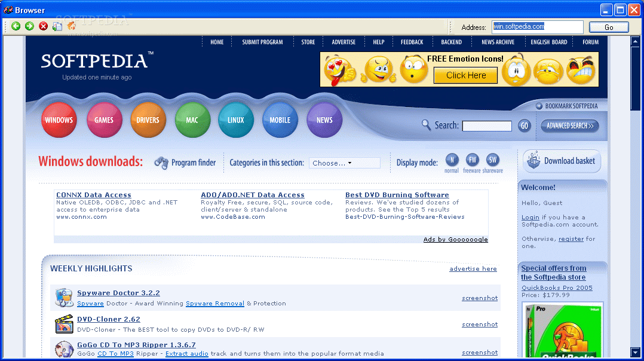
Task: Open the screenshot link for Spyware Doctor
Action: 480,298
